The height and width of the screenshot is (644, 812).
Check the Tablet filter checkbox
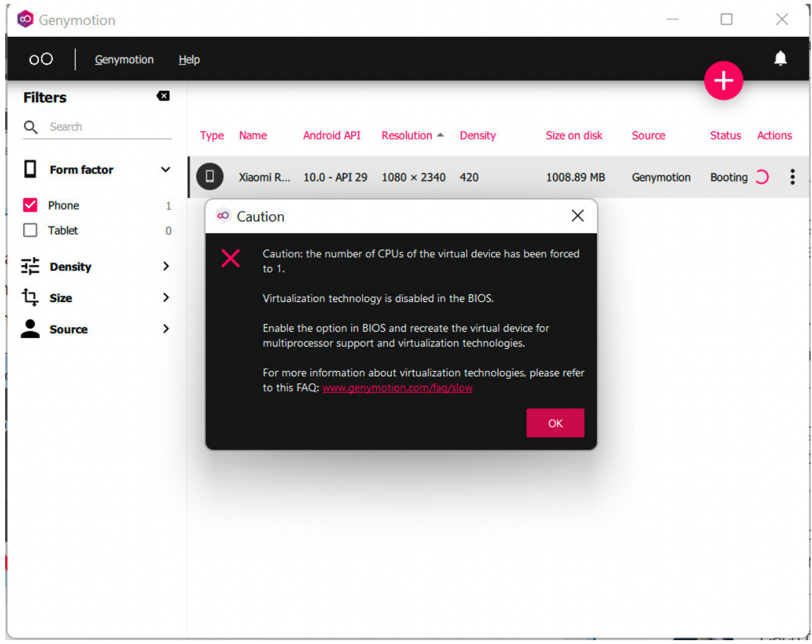pyautogui.click(x=30, y=230)
